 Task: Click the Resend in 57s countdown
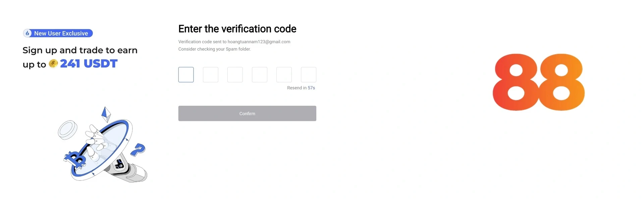[x=301, y=88]
